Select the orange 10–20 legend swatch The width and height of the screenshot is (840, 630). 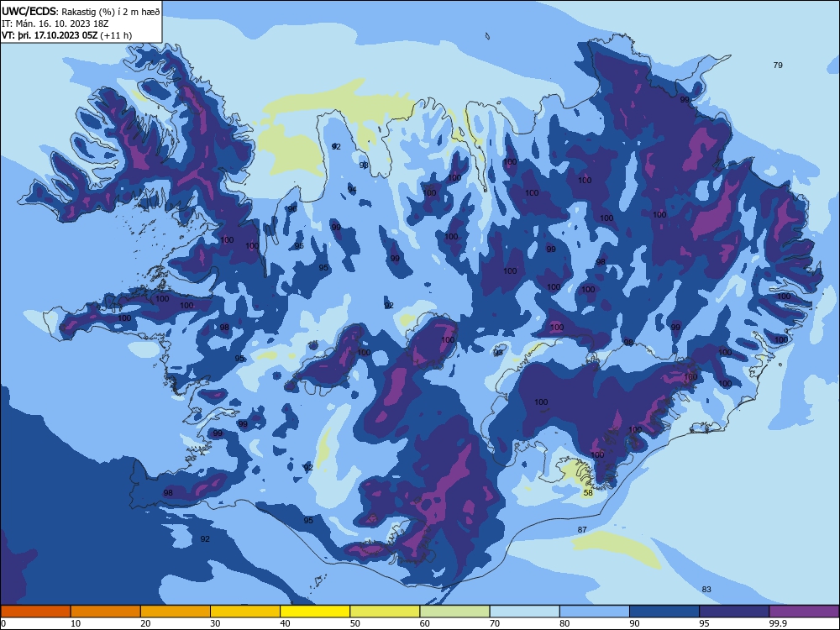(x=106, y=612)
